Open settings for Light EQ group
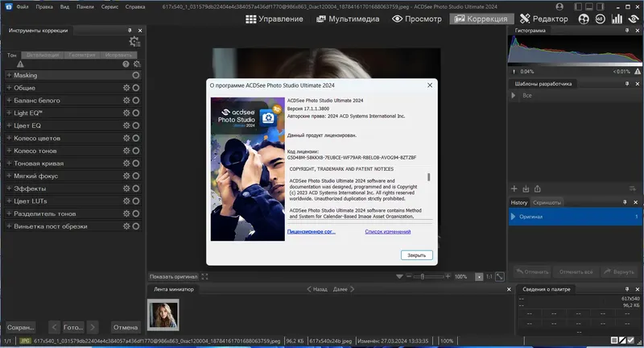This screenshot has height=348, width=644. point(126,113)
